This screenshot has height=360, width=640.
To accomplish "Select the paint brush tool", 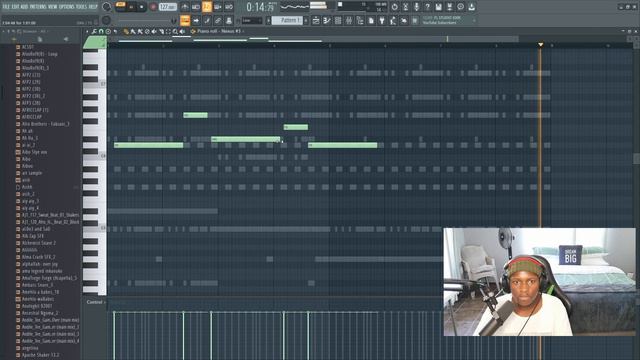I will 133,31.
